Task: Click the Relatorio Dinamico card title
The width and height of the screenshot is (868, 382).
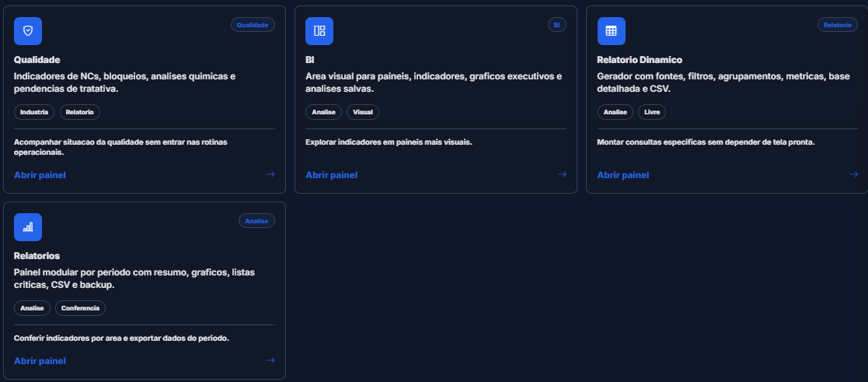Action: coord(640,60)
